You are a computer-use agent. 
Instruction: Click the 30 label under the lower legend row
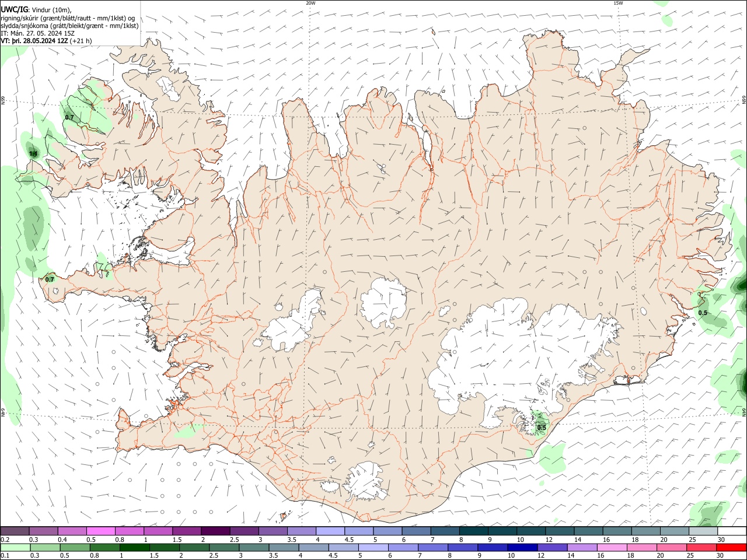pyautogui.click(x=720, y=556)
